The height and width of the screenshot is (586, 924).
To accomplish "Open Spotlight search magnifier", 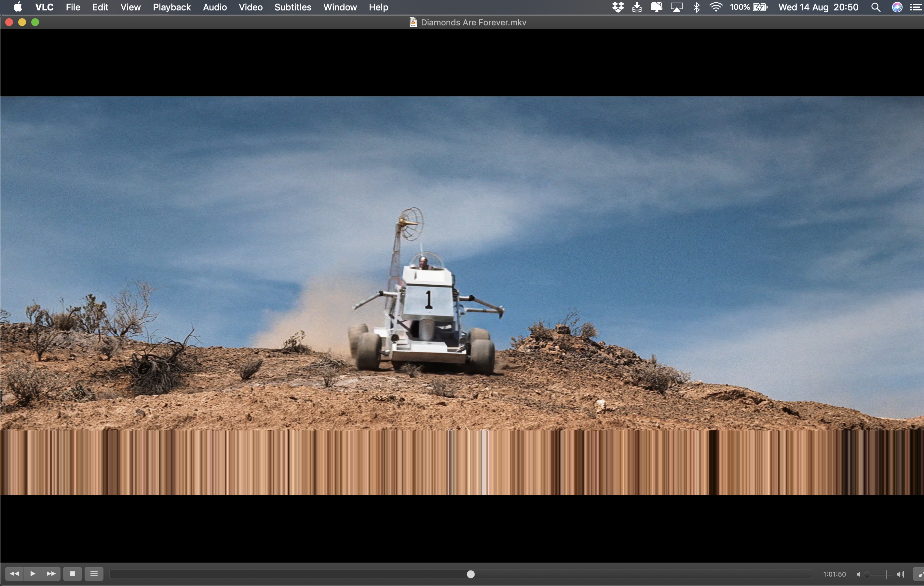I will (876, 7).
